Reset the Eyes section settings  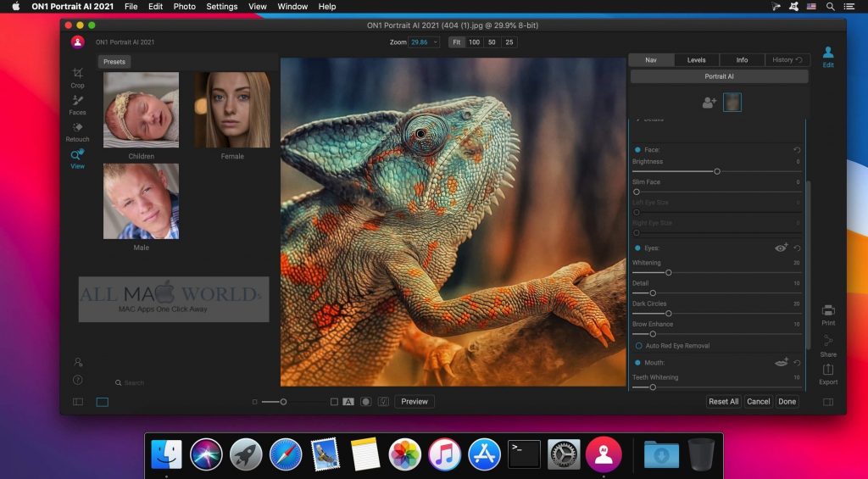click(x=797, y=248)
